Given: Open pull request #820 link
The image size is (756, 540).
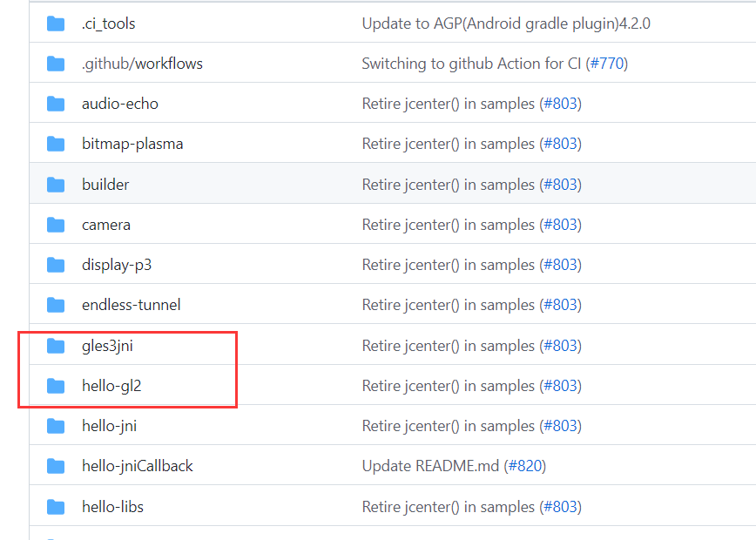Looking at the screenshot, I should 524,466.
